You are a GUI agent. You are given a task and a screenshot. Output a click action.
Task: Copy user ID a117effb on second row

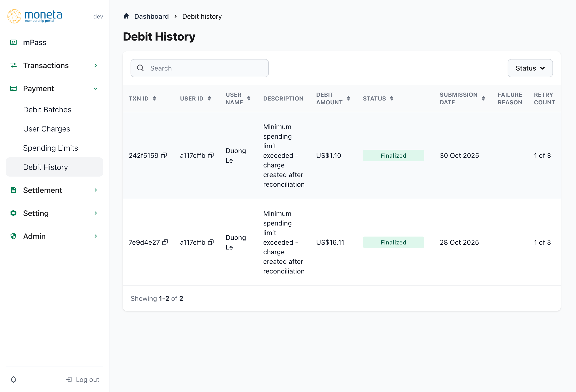click(x=211, y=242)
